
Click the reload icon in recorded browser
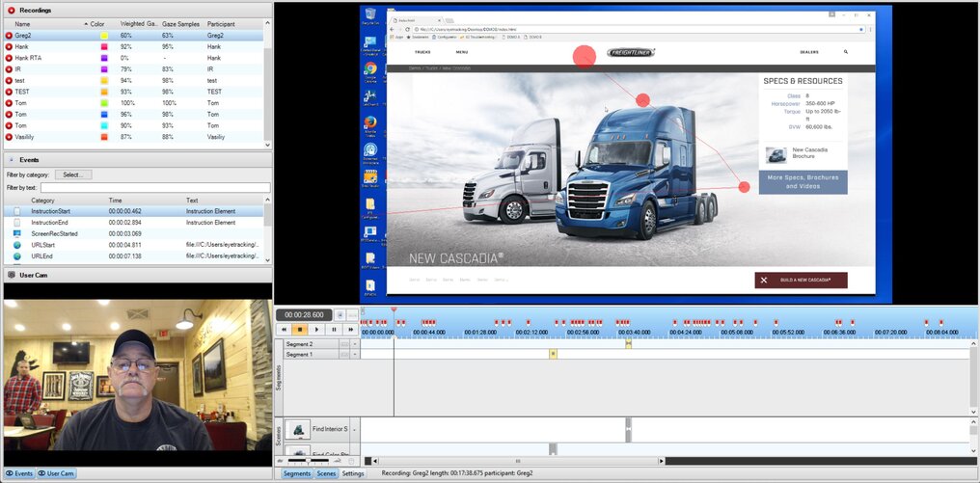click(407, 29)
